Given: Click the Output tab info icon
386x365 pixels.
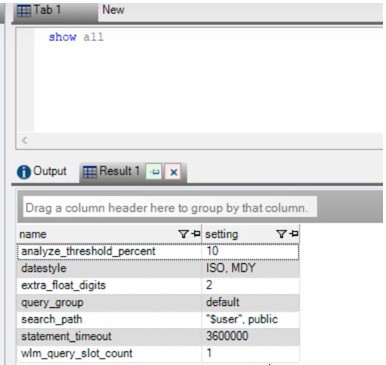Looking at the screenshot, I should pos(24,172).
